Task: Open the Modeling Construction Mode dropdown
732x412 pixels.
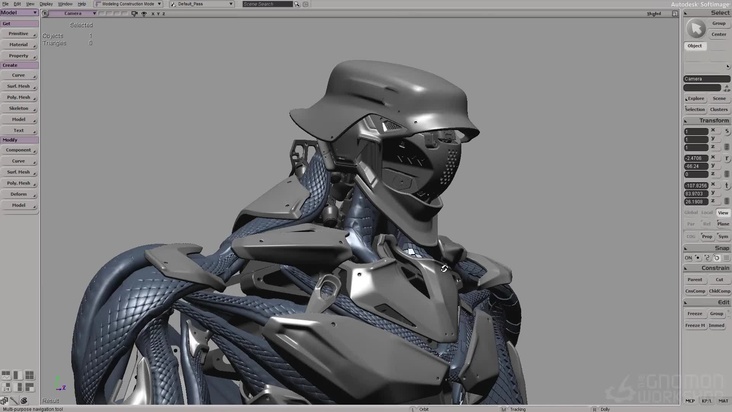Action: click(128, 4)
